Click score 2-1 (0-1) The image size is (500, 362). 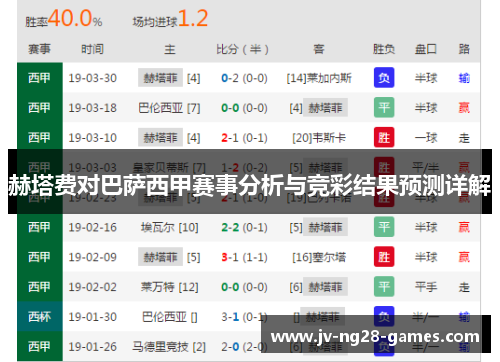pyautogui.click(x=244, y=138)
